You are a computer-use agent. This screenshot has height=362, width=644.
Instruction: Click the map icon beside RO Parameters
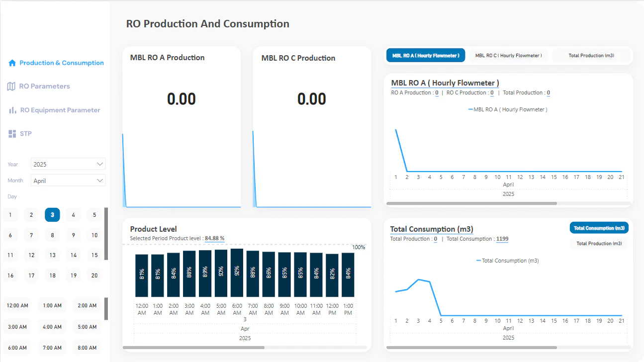coord(11,87)
